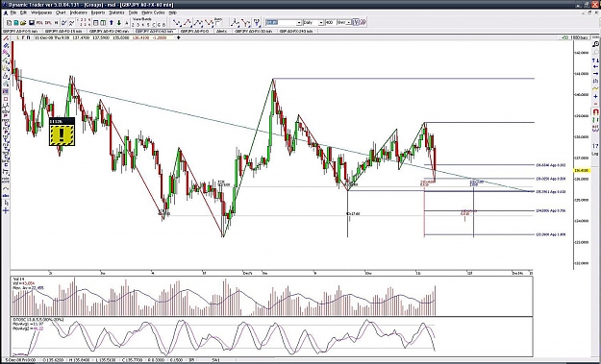Expand the symbol dropdown arrow

pyautogui.click(x=299, y=23)
